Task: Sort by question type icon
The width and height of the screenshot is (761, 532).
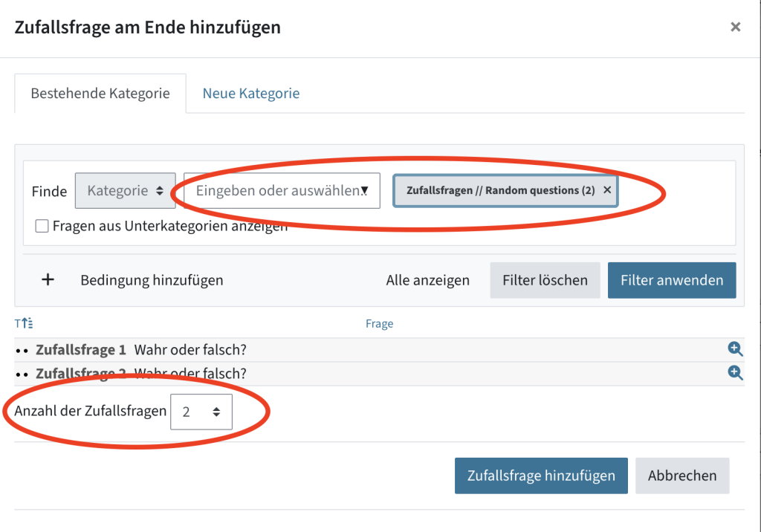Action: (x=24, y=323)
